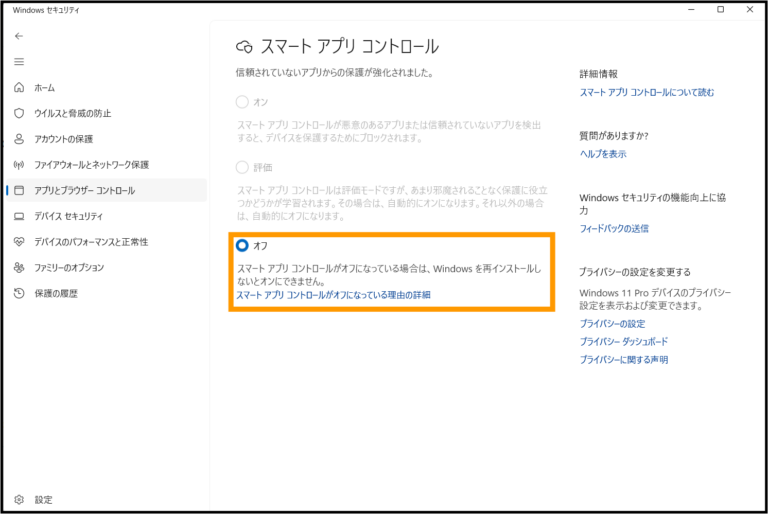Click the history clock icon for 保護の履歴
Screen dimensions: 768x514
[x=19, y=294]
